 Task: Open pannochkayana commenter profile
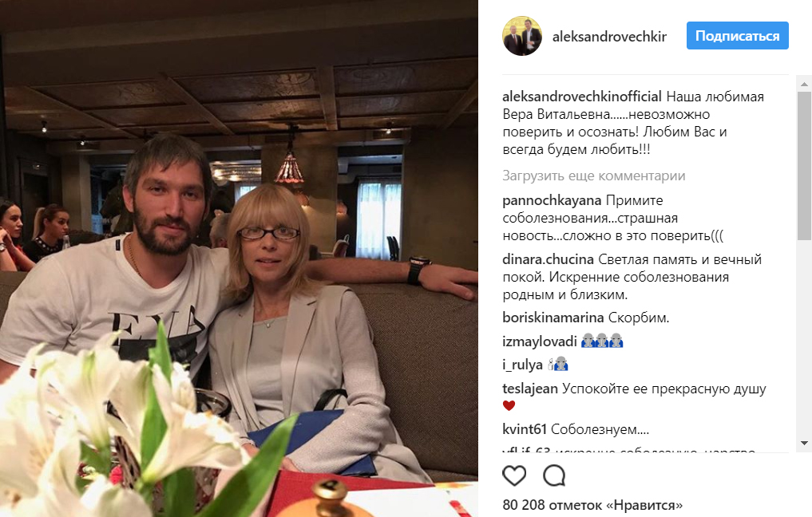tap(552, 200)
